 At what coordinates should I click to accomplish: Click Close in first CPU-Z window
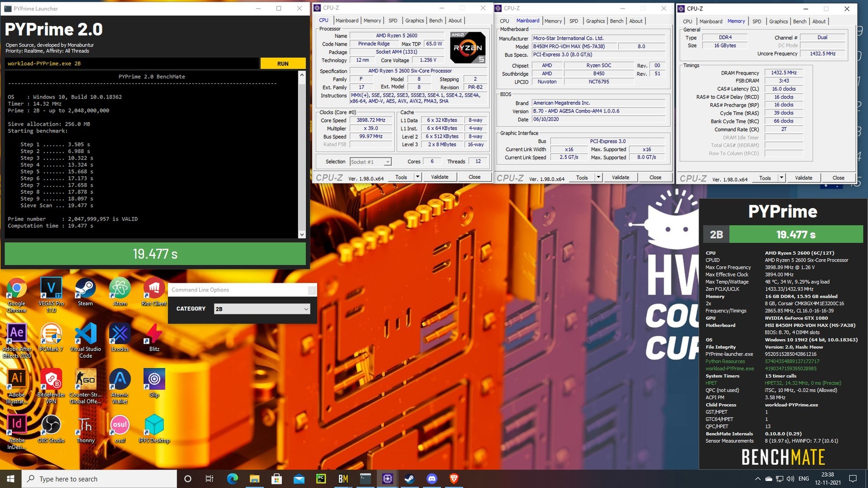(474, 177)
